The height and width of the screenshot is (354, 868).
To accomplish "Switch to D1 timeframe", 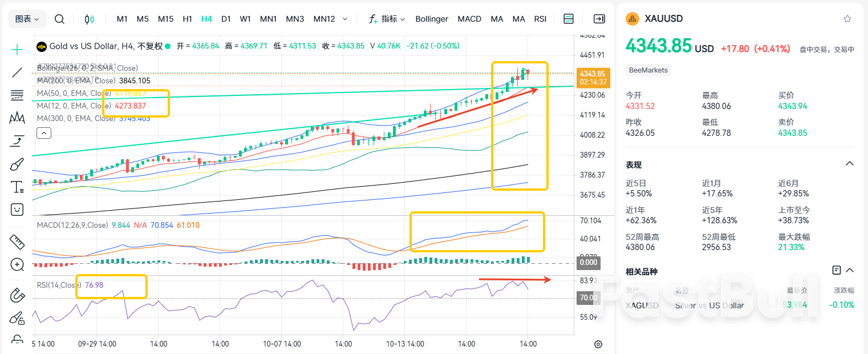I will coord(226,19).
